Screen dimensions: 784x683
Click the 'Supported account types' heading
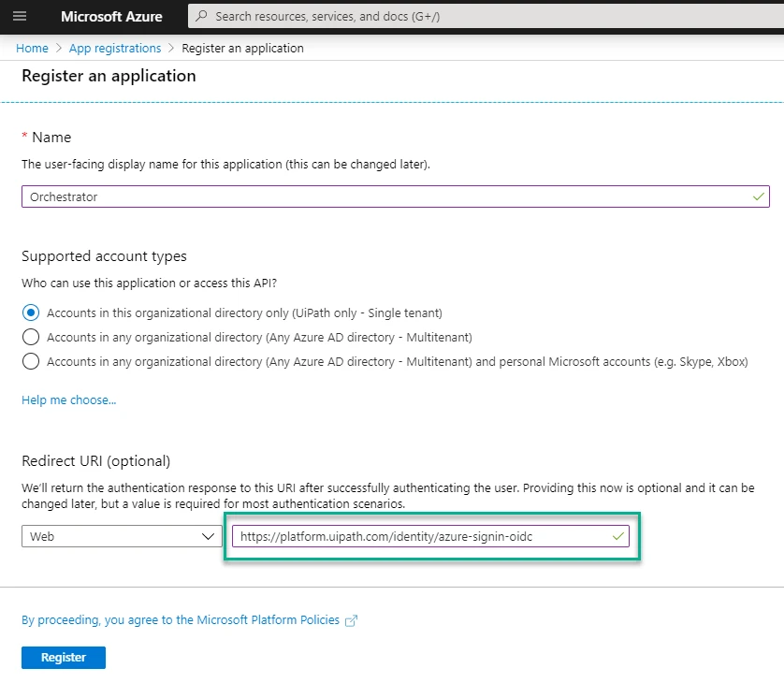[104, 256]
